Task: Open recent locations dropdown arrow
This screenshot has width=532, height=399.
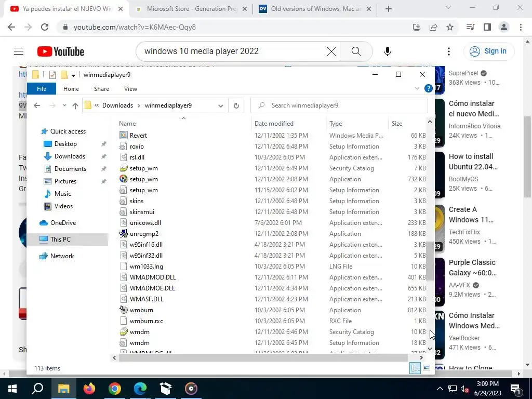Action: [64, 105]
